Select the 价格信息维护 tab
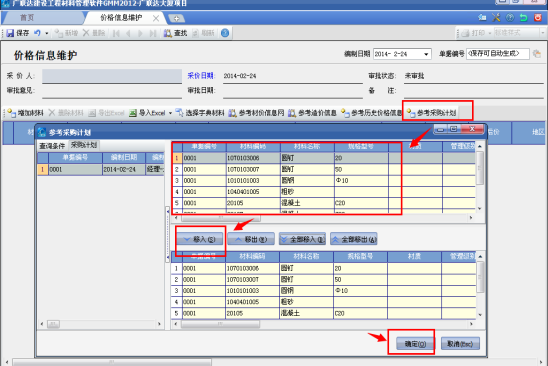The height and width of the screenshot is (366, 548). pyautogui.click(x=121, y=18)
